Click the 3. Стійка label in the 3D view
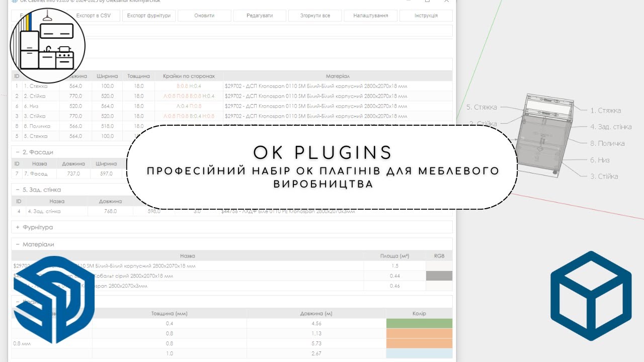 (x=604, y=176)
